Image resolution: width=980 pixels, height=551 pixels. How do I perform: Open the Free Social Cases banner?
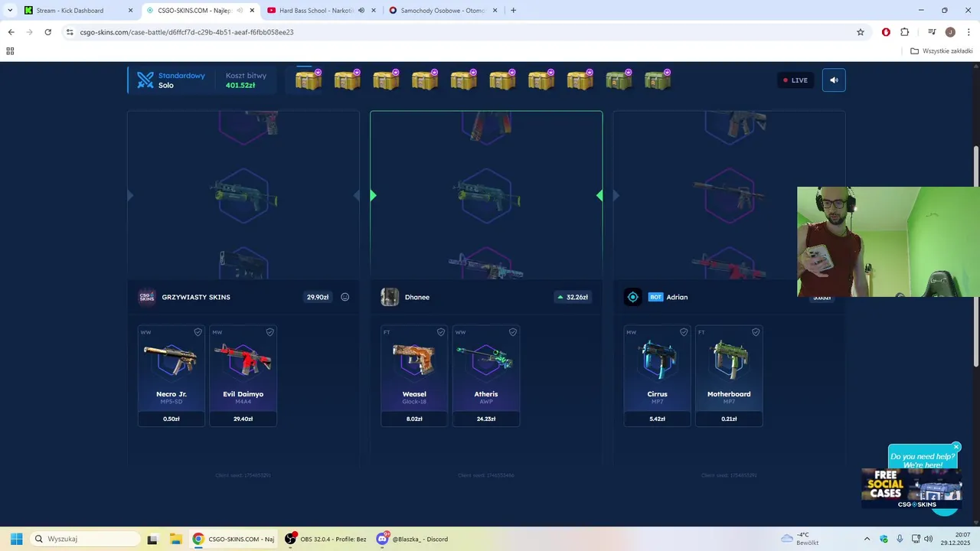click(911, 488)
